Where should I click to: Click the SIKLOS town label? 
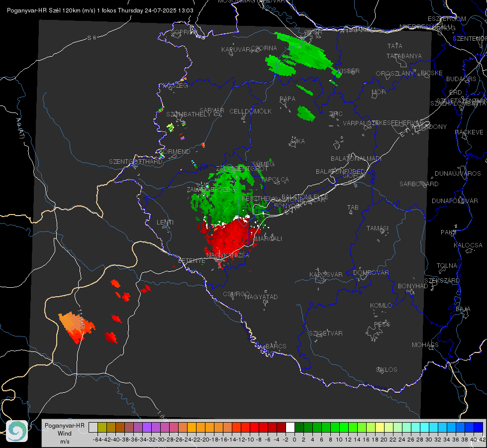coord(387,370)
